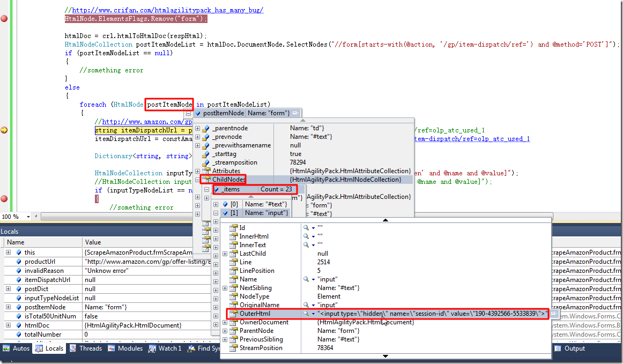Viewport: 623px width, 364px height.
Task: Select the Locals tab
Action: [49, 348]
